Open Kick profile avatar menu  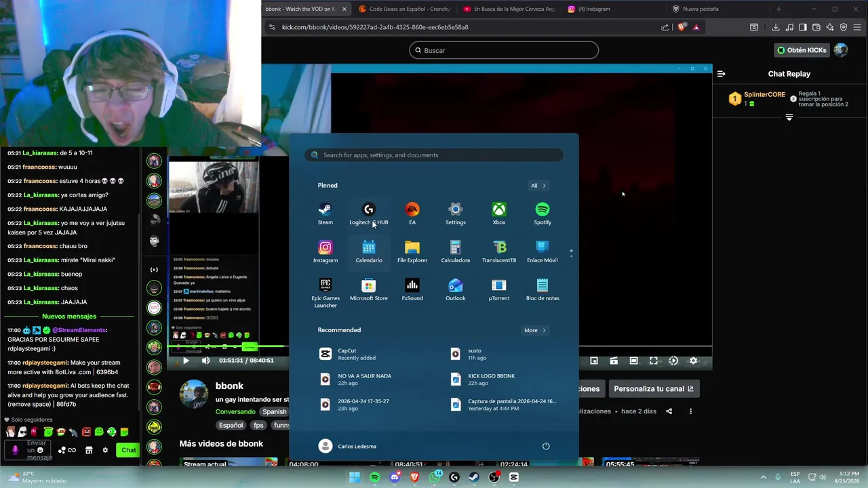coord(841,50)
